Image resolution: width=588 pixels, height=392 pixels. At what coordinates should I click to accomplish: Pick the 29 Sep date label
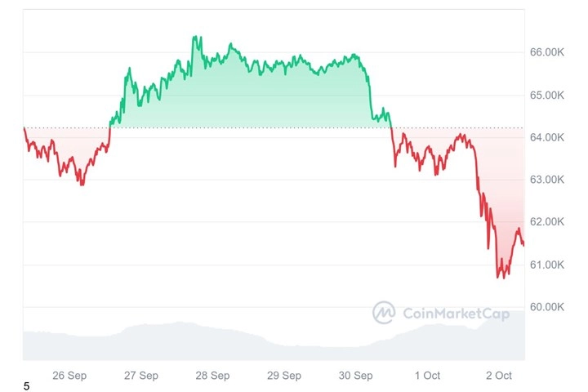click(284, 376)
